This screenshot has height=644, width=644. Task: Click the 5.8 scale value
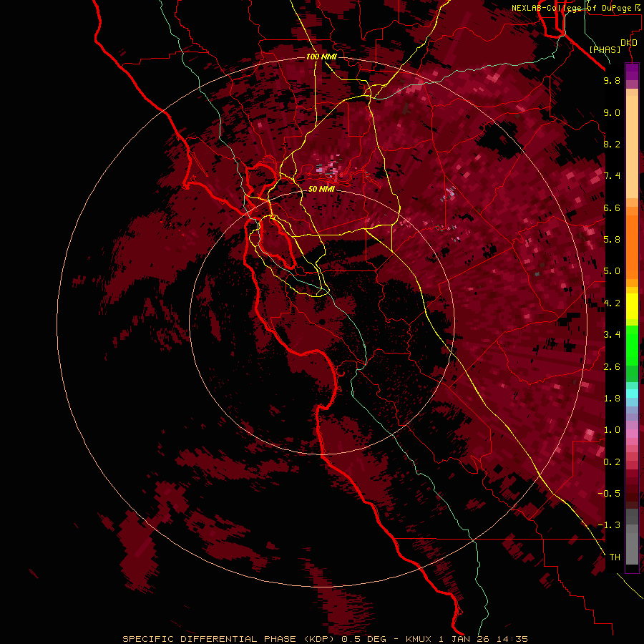pos(612,240)
